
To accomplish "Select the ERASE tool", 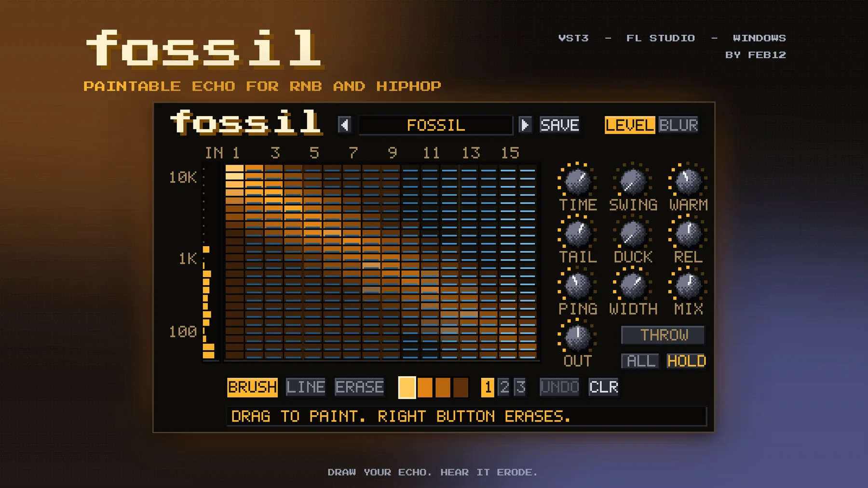I will tap(359, 387).
